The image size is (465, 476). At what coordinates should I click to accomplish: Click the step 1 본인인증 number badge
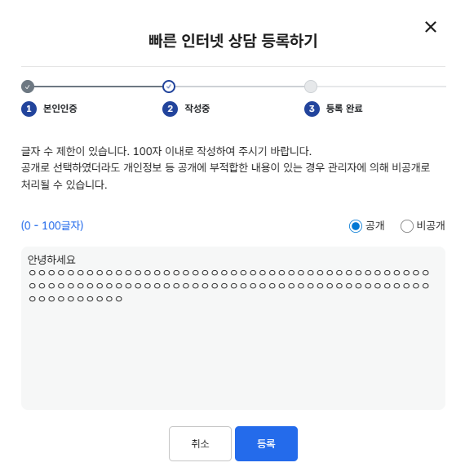pos(29,109)
